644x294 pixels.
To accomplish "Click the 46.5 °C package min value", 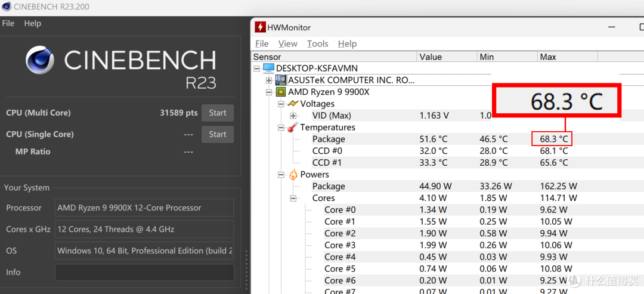I will pyautogui.click(x=494, y=139).
